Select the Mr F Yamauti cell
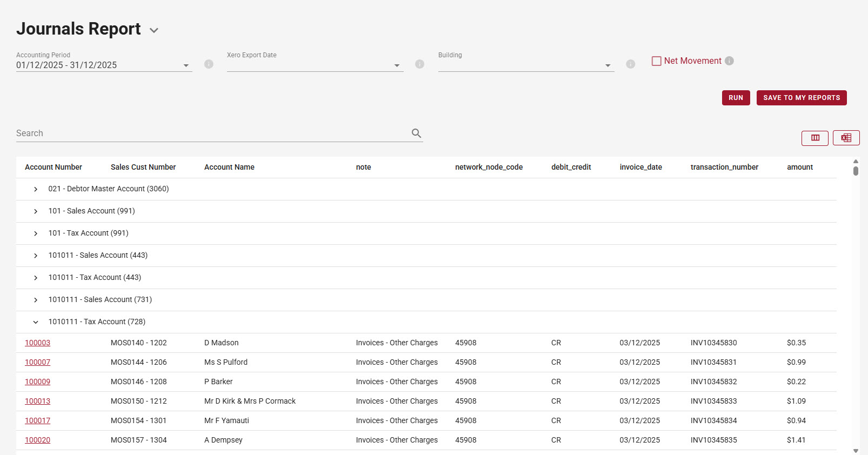 point(226,420)
